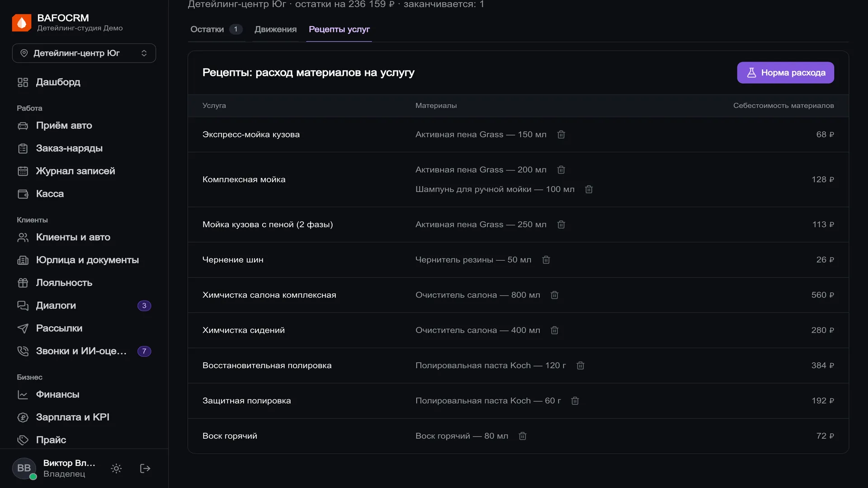Go to Приём авто
Viewport: 868px width, 488px height.
coord(84,126)
